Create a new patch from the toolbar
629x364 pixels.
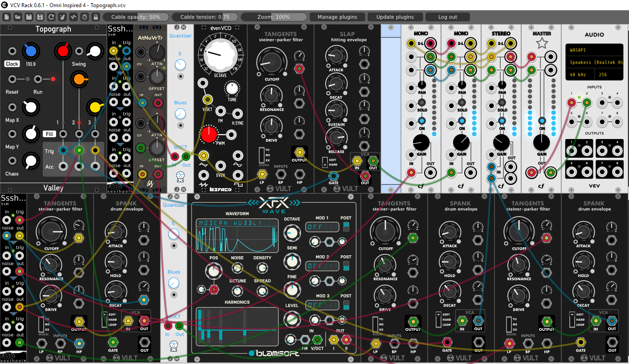7,17
